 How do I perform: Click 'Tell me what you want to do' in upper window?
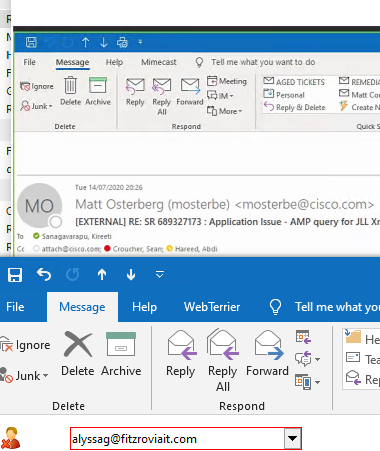(x=263, y=62)
